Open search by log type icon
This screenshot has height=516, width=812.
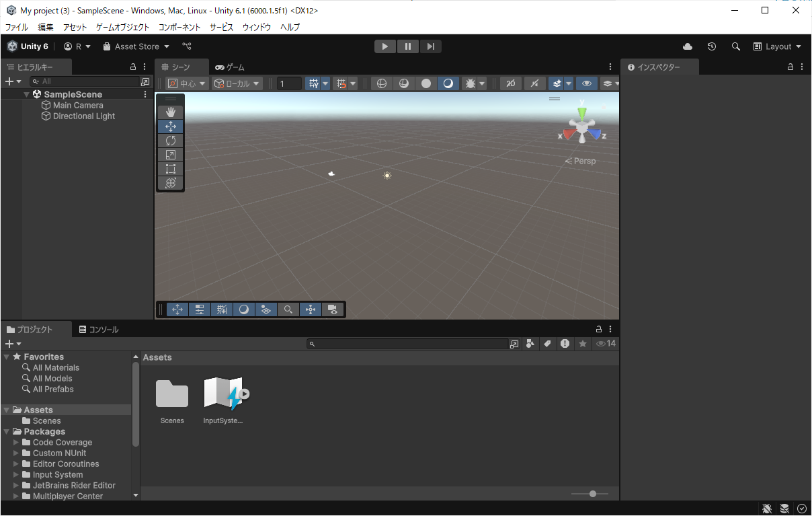coord(565,344)
